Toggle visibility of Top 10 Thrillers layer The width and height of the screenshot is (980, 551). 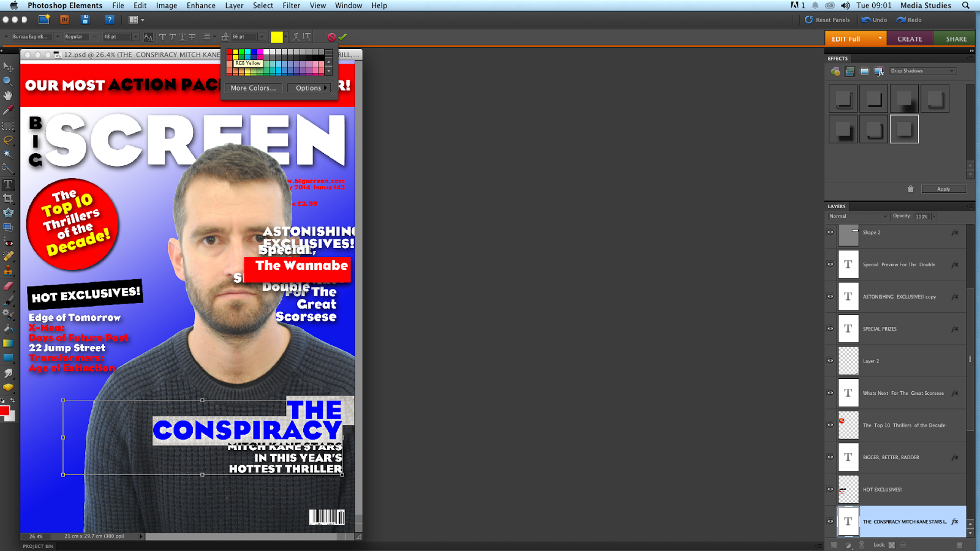[831, 425]
